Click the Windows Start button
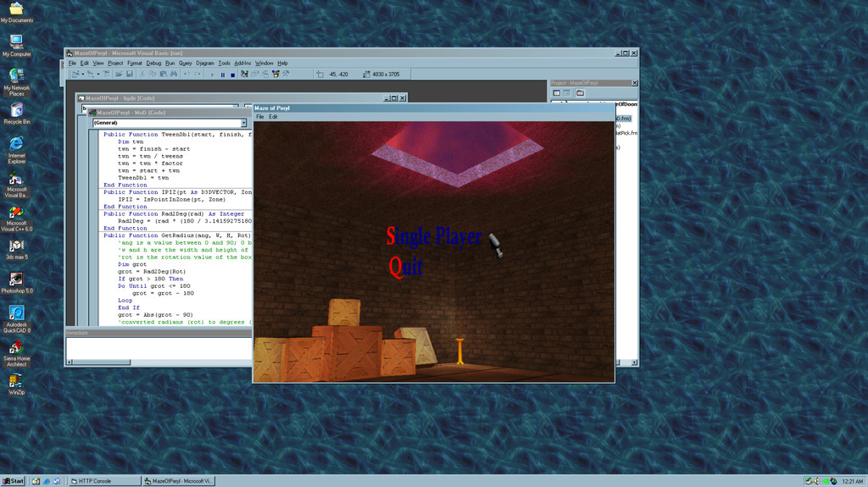The height and width of the screenshot is (487, 868). (x=14, y=481)
